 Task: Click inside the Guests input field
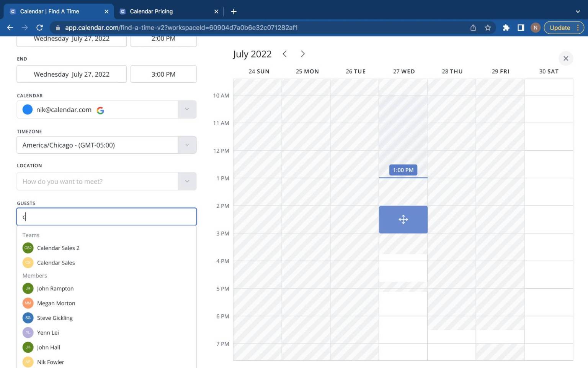pyautogui.click(x=106, y=217)
